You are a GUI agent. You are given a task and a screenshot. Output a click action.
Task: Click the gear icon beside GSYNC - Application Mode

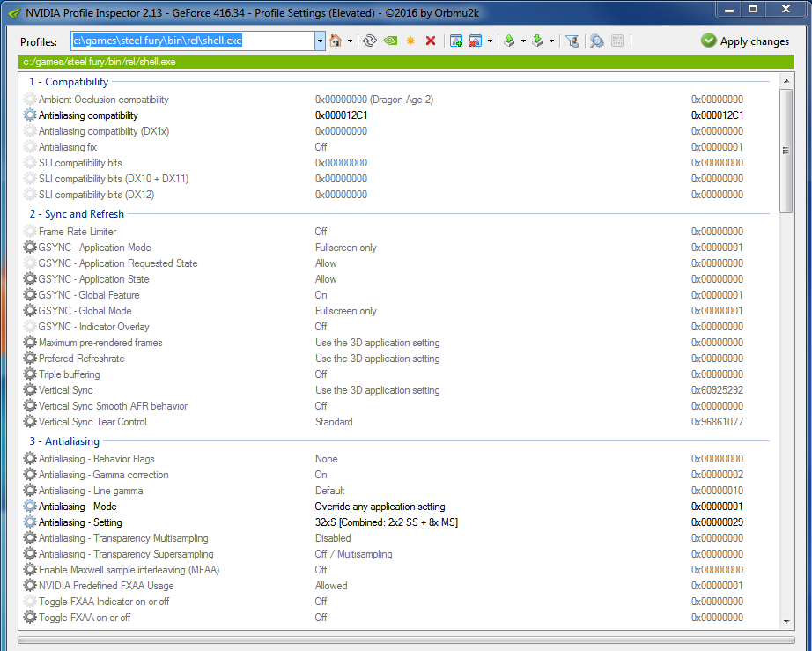(x=30, y=247)
